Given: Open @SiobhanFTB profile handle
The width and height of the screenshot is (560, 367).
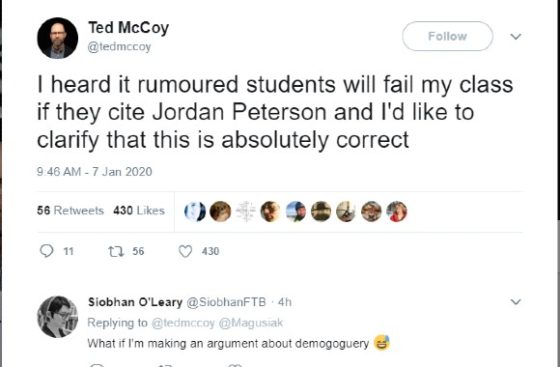Looking at the screenshot, I should (x=226, y=302).
